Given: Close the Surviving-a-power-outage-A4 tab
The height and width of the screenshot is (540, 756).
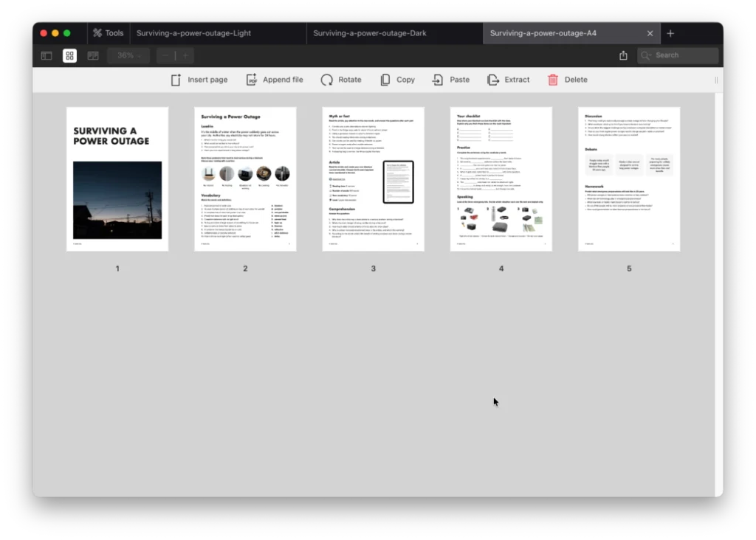Looking at the screenshot, I should click(650, 33).
